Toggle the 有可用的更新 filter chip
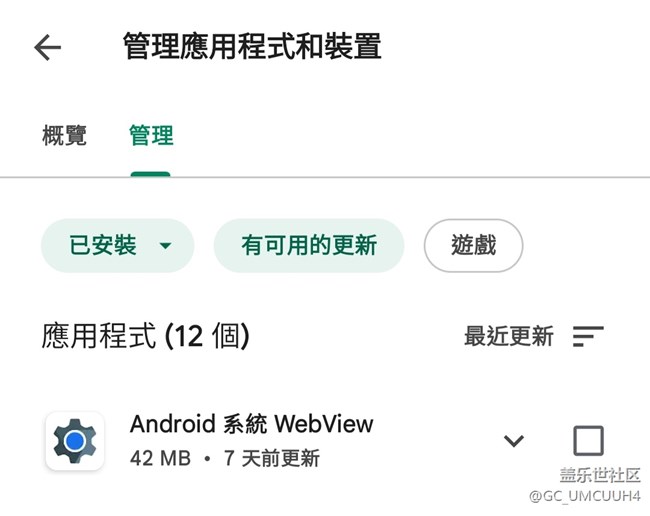The image size is (650, 516). [x=309, y=245]
